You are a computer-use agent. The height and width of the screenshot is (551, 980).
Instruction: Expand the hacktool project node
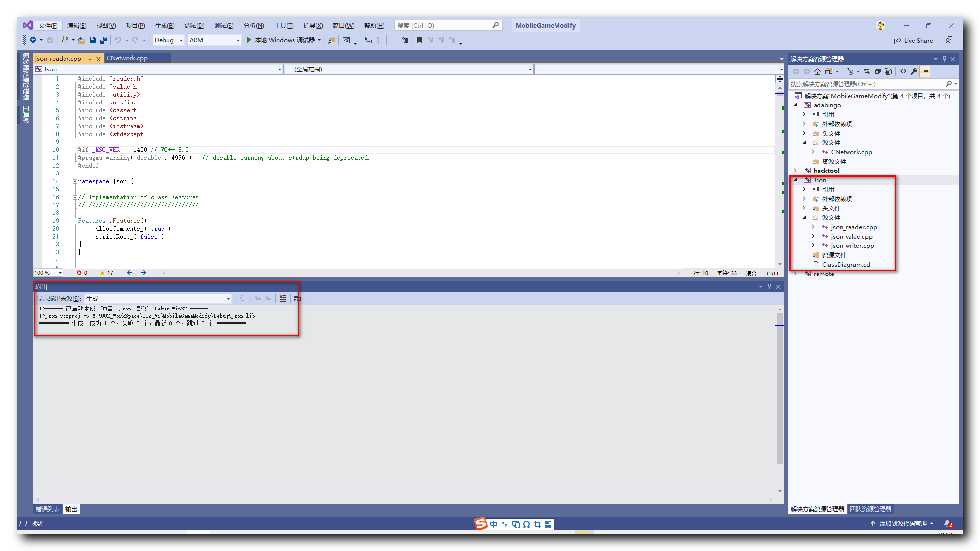(796, 171)
